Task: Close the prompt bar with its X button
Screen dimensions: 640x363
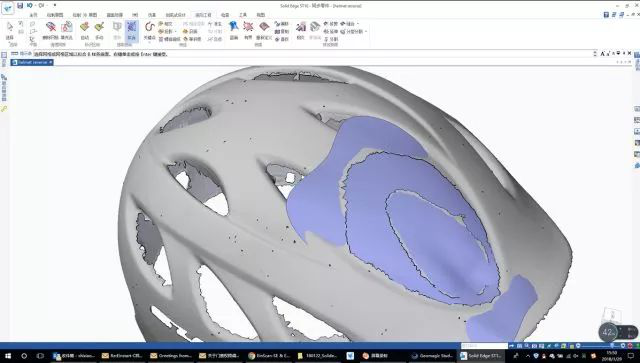Action: [629, 53]
